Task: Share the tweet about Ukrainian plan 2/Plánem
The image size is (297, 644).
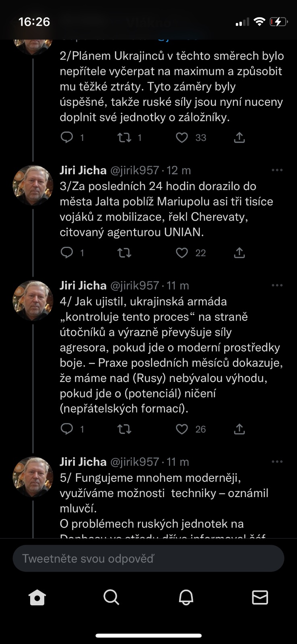Action: [x=239, y=138]
